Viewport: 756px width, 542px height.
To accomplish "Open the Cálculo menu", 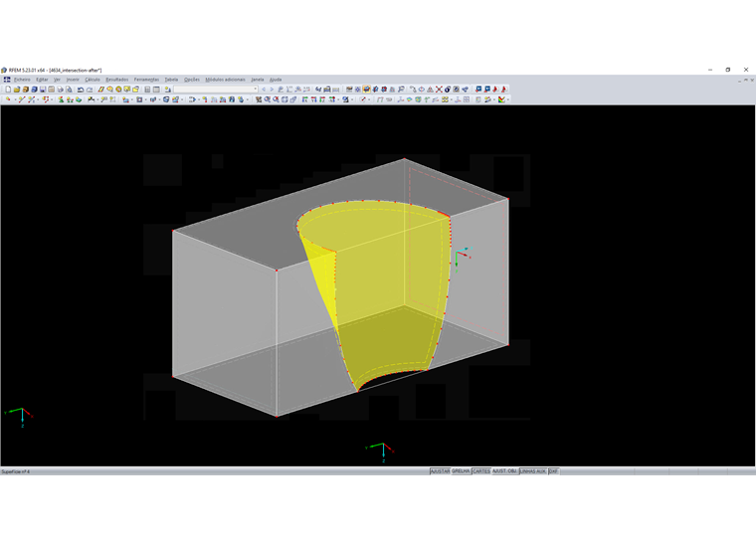I will [x=93, y=80].
